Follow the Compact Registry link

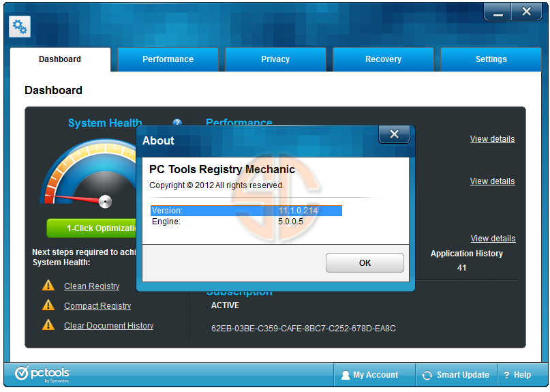(x=97, y=305)
